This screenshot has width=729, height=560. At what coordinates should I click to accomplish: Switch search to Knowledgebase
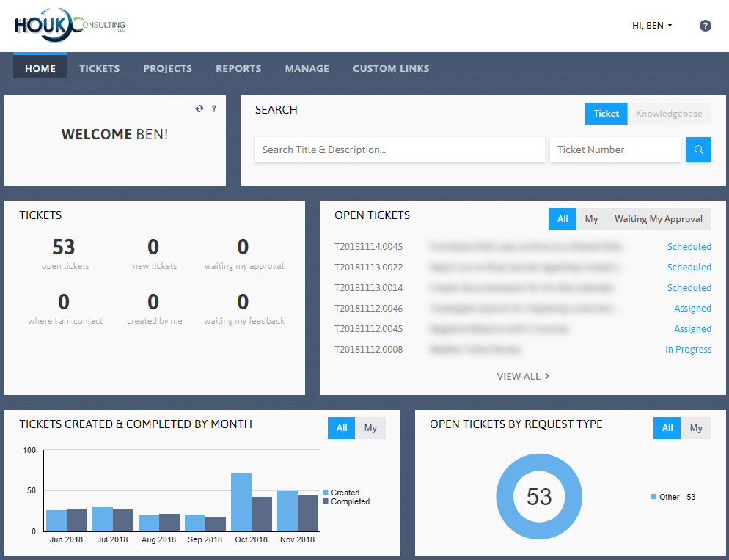pyautogui.click(x=669, y=114)
